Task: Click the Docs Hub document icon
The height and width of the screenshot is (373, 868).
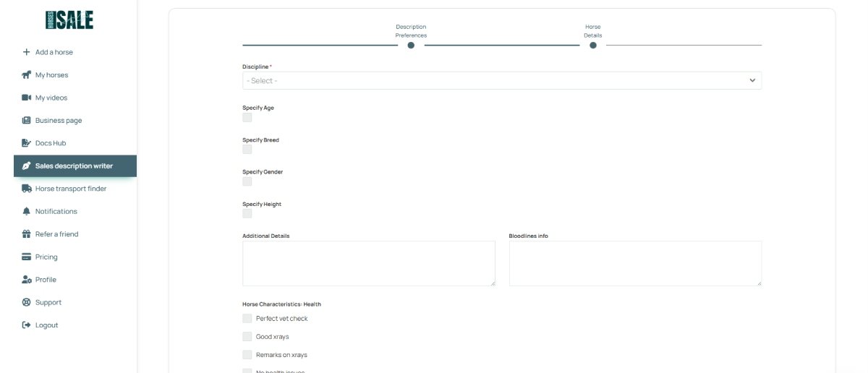Action: tap(27, 143)
